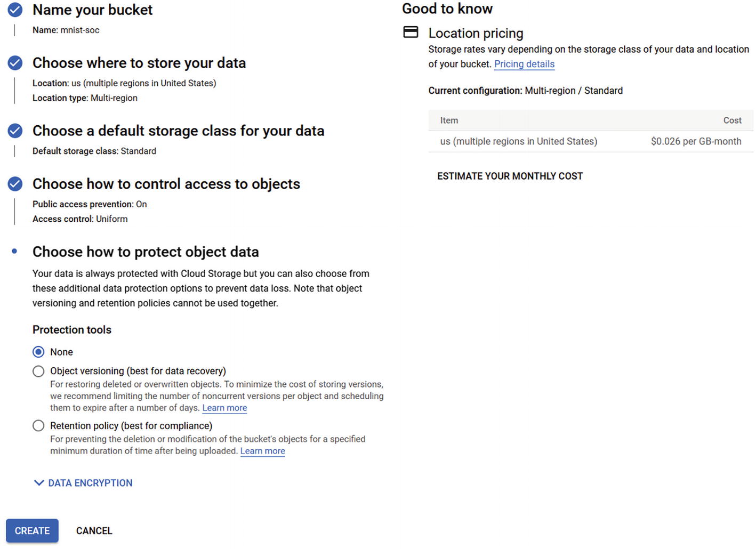Click the checkmark icon beside Name your bucket
Image resolution: width=756 pixels, height=549 pixels.
(15, 10)
